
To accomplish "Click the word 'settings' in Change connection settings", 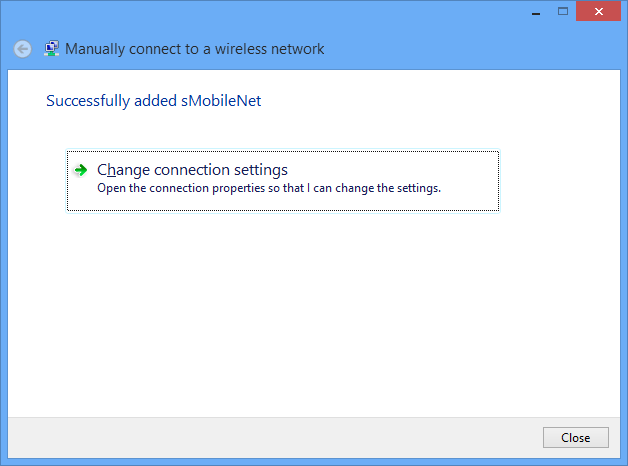I will [260, 170].
